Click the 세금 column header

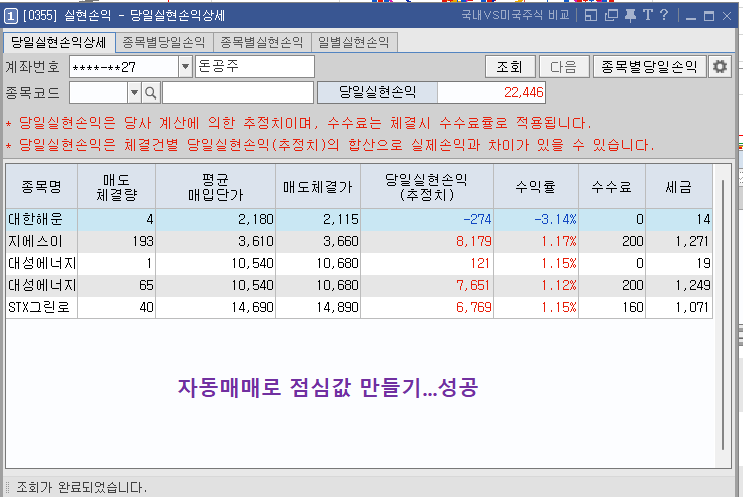[x=679, y=187]
